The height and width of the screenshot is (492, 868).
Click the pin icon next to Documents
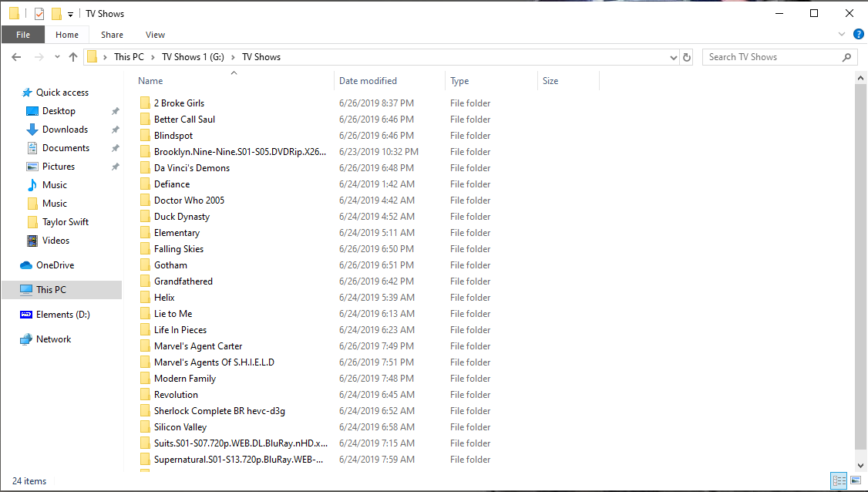(115, 149)
